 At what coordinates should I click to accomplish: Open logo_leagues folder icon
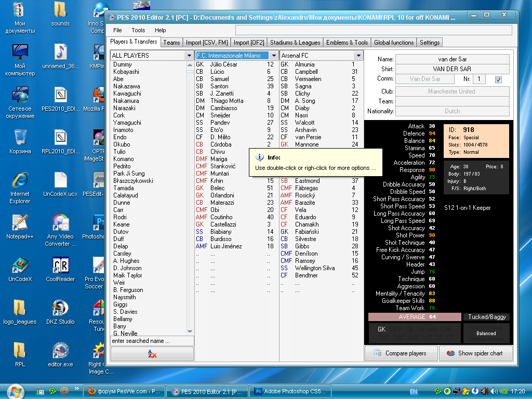tap(20, 312)
